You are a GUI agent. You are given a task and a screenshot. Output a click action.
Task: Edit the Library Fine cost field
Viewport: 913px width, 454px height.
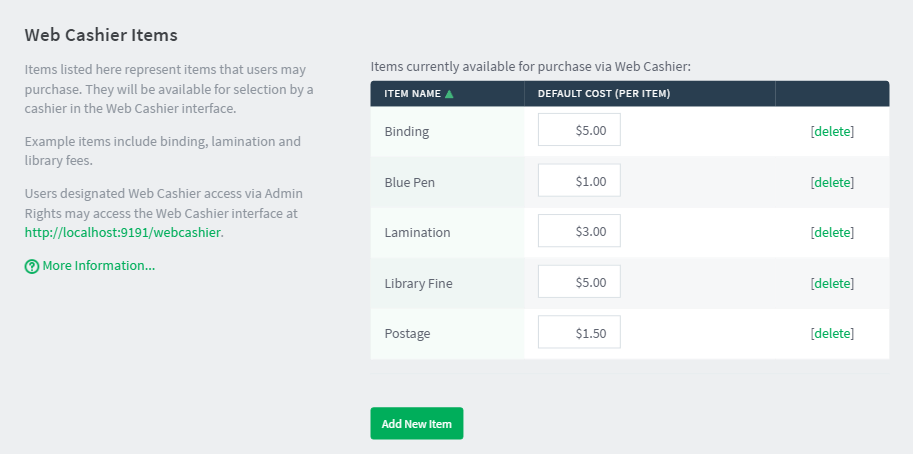coord(579,282)
